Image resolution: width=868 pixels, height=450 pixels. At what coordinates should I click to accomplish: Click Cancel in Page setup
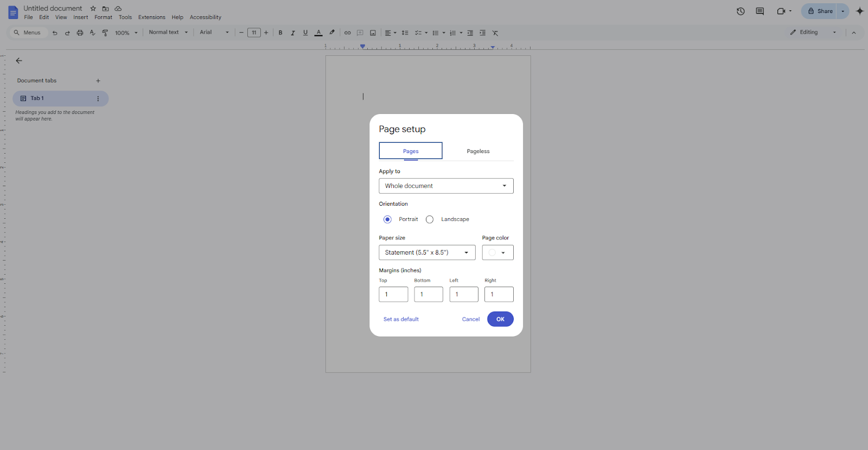pyautogui.click(x=471, y=319)
